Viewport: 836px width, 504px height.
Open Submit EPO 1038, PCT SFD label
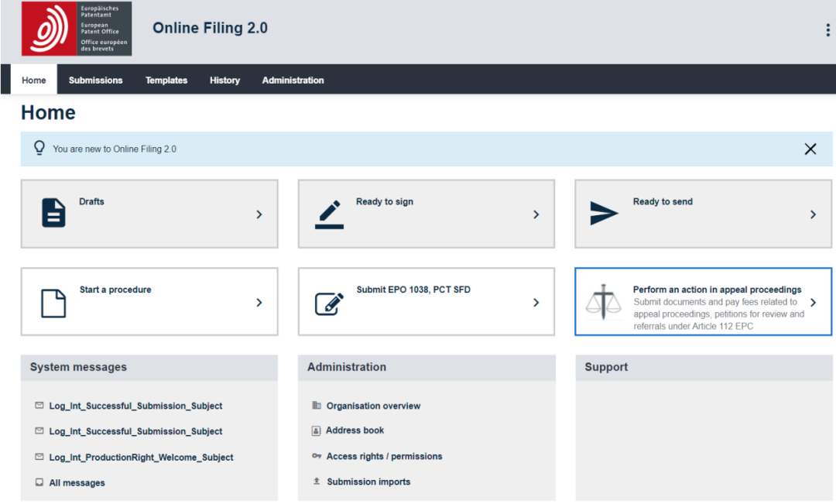click(x=413, y=290)
